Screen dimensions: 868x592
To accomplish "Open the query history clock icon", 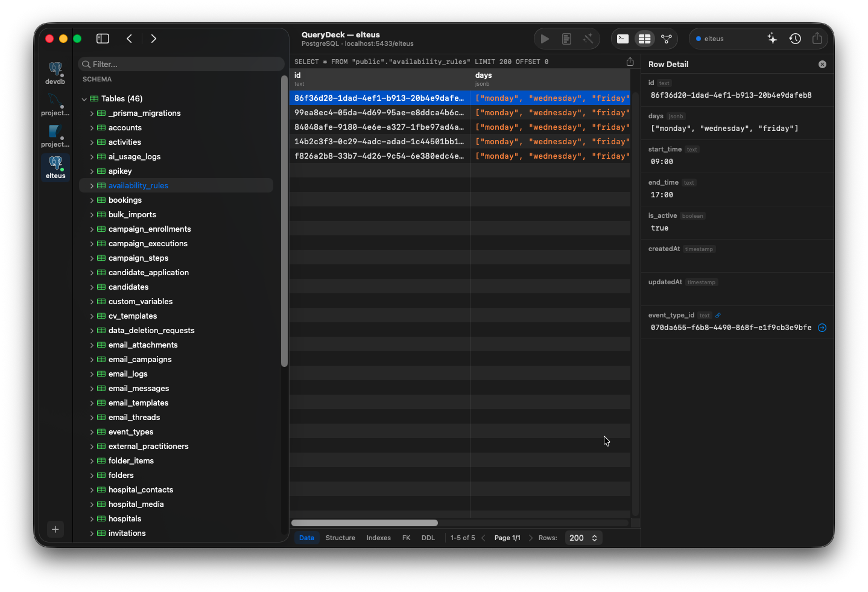I will coord(795,39).
